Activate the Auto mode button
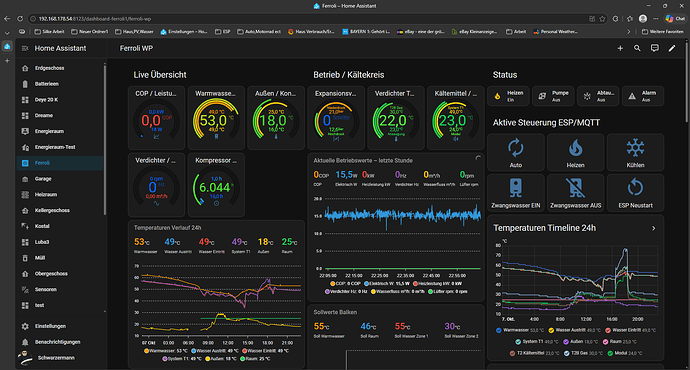This screenshot has height=370, width=690. tap(516, 152)
